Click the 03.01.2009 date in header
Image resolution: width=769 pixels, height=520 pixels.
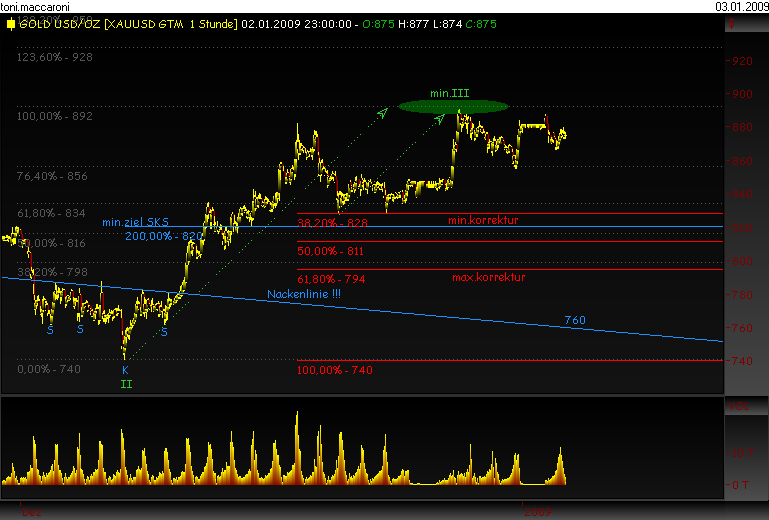click(x=742, y=6)
